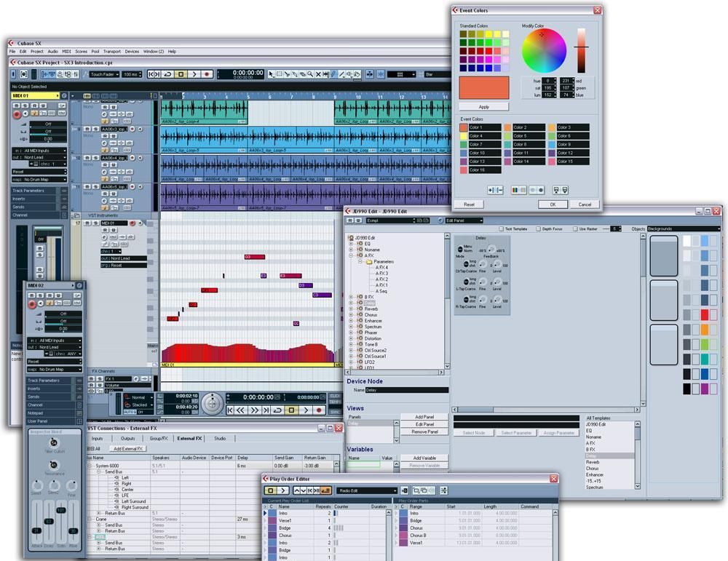
Task: Click the Parameters folder icon in device tree
Action: pyautogui.click(x=369, y=262)
